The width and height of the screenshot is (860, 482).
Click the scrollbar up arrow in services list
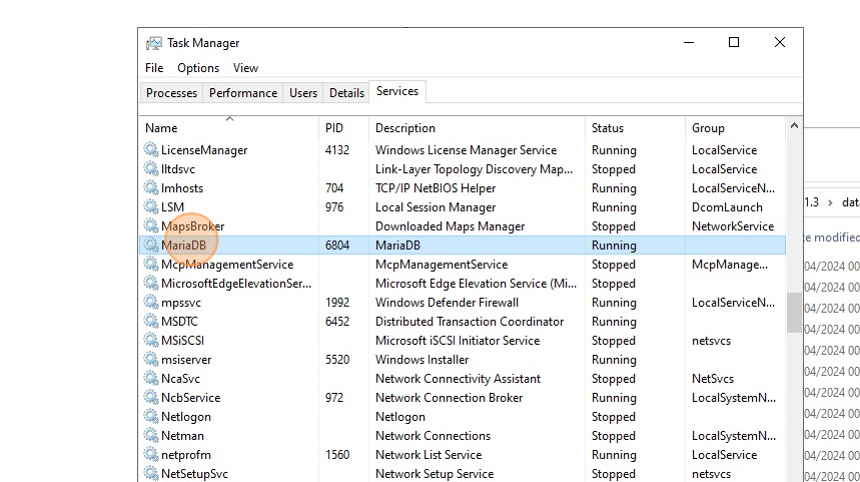(794, 126)
